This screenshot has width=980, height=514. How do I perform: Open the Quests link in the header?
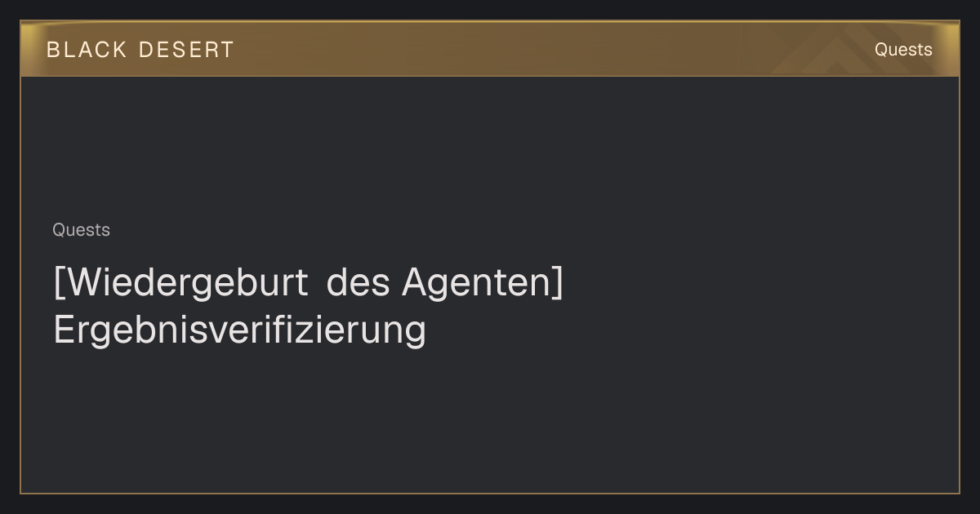(903, 50)
